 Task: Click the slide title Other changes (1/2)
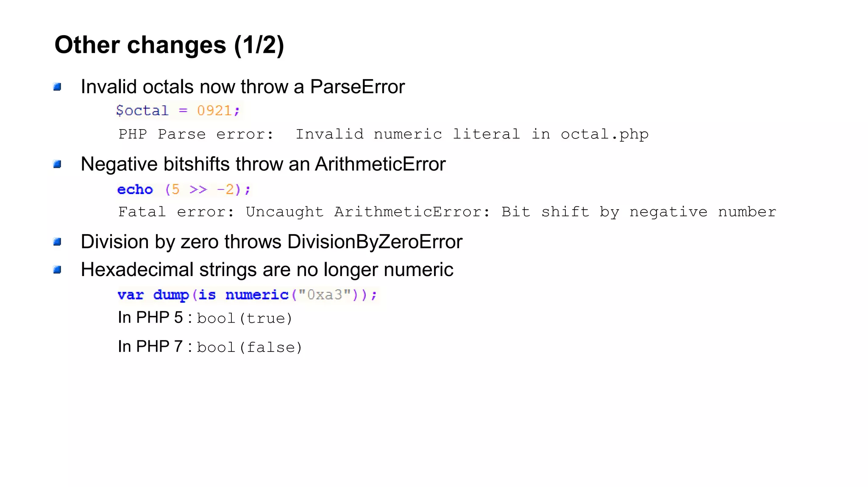169,45
